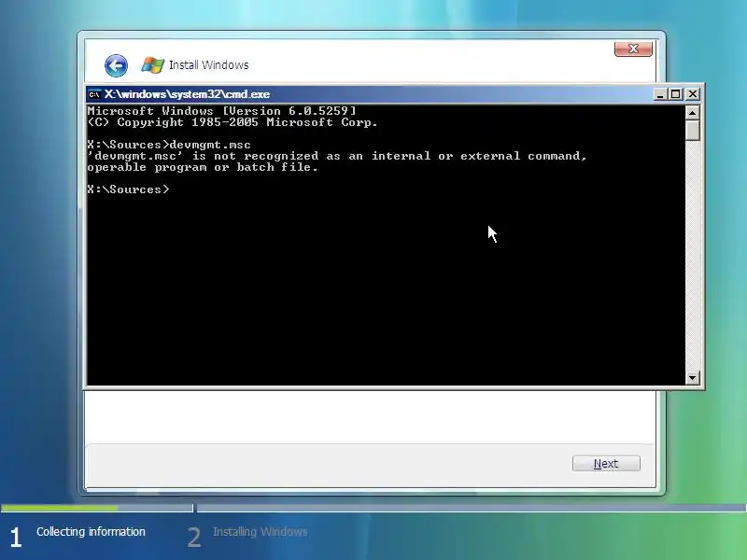Viewport: 747px width, 560px height.
Task: Click the last X:\Sources> prompt line
Action: [x=128, y=189]
